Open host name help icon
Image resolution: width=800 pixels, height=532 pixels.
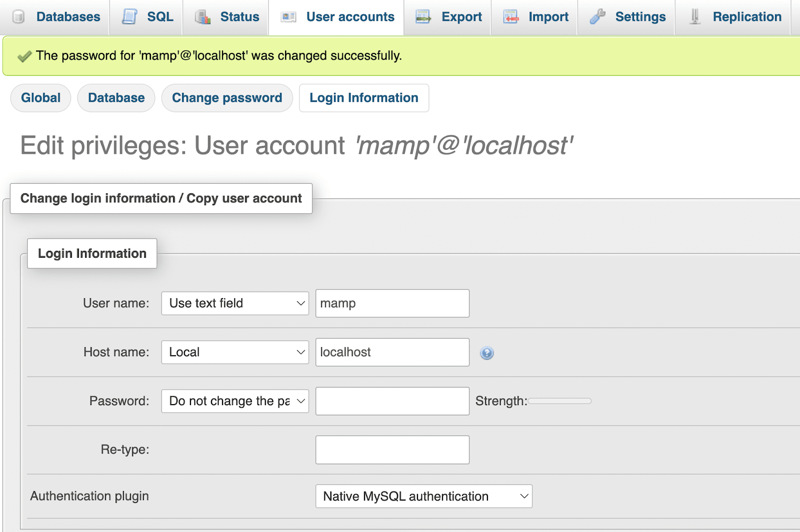tap(486, 353)
